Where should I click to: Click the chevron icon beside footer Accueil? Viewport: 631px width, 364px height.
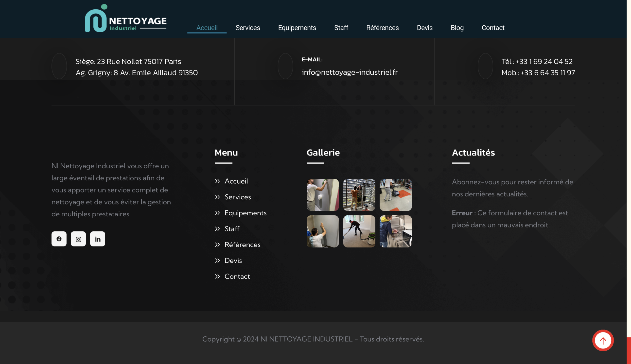pyautogui.click(x=217, y=181)
